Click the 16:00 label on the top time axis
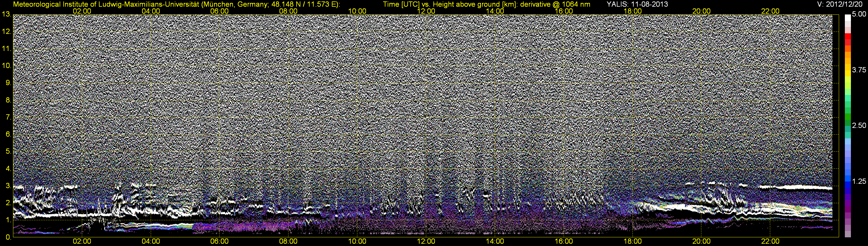868x246 pixels. pos(564,11)
